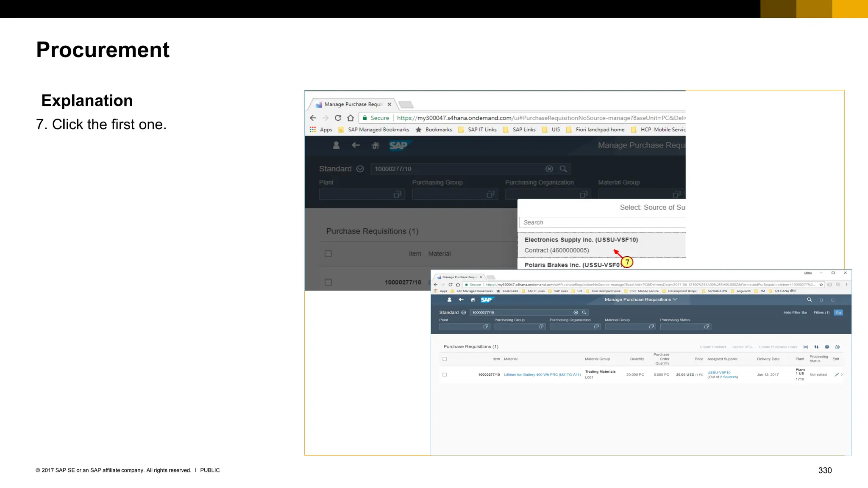Click Hide Filter Bar

795,313
